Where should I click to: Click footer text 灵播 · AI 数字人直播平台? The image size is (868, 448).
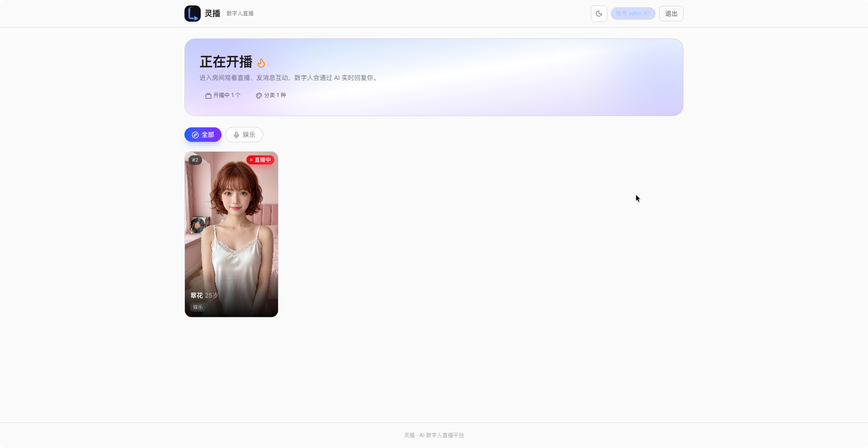coord(434,435)
